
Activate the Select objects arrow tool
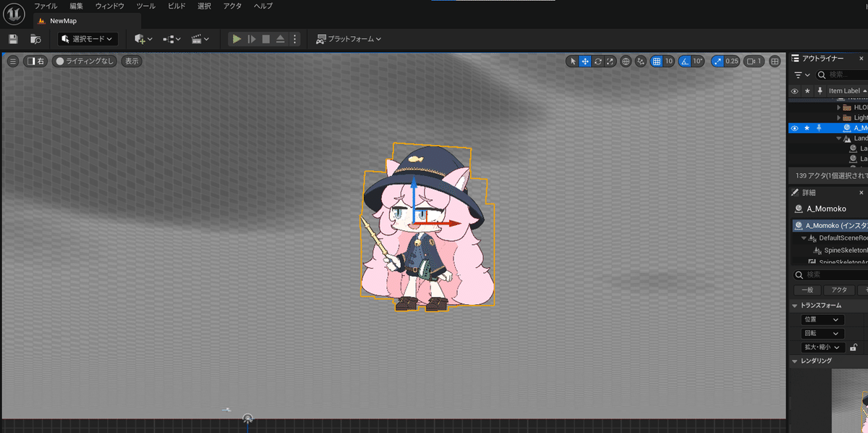(x=573, y=62)
